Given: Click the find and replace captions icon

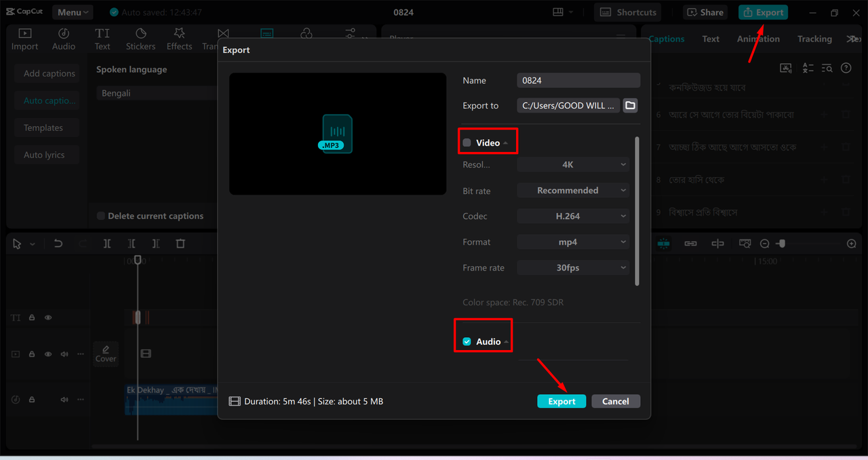Looking at the screenshot, I should coord(827,68).
